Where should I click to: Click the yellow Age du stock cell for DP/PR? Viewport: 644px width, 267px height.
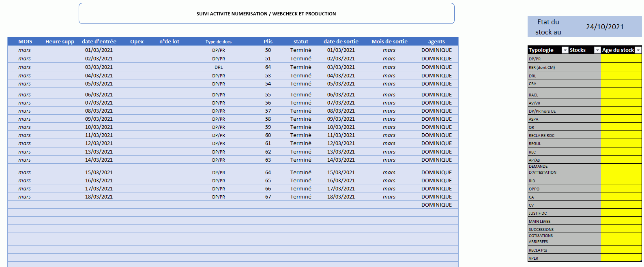[x=620, y=59]
